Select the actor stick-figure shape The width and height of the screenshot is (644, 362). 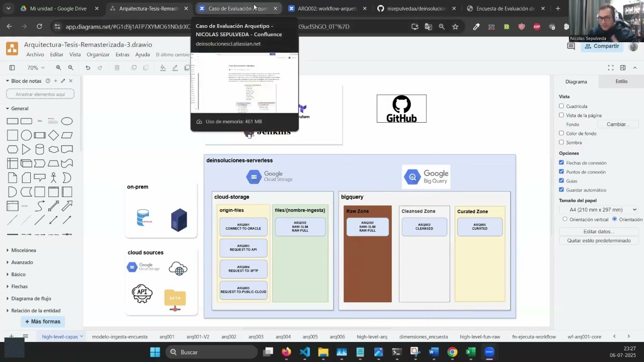(x=53, y=177)
